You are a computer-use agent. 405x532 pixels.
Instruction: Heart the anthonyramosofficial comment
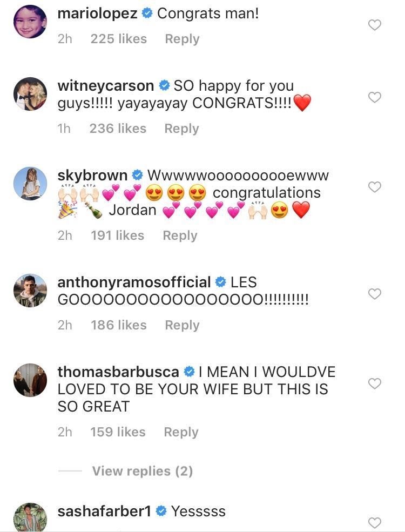point(374,294)
